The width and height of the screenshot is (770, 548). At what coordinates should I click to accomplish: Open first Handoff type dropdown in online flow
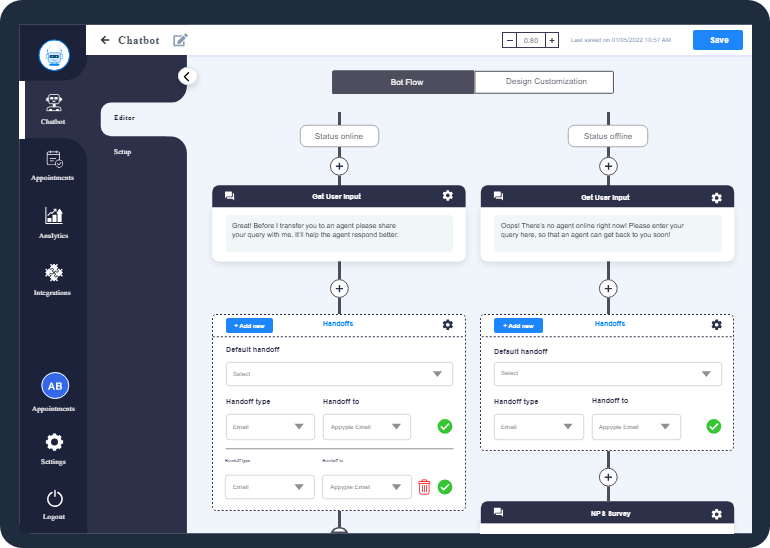pyautogui.click(x=270, y=427)
